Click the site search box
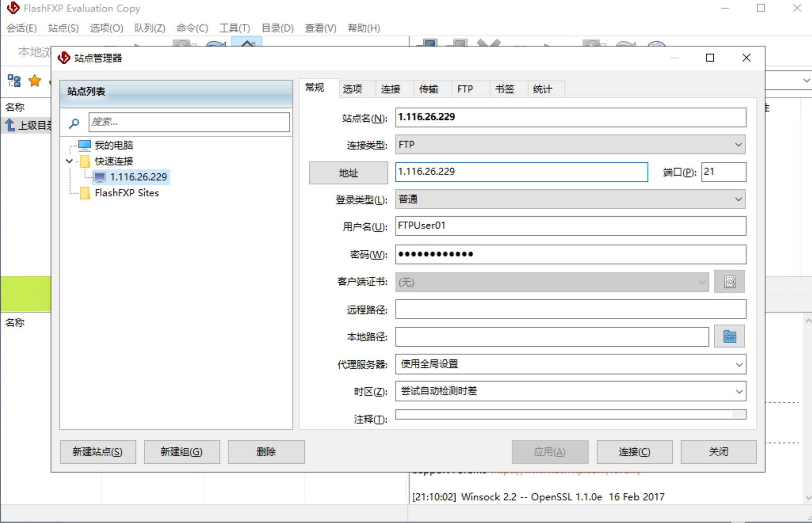Viewport: 812px width, 523px height. (189, 122)
